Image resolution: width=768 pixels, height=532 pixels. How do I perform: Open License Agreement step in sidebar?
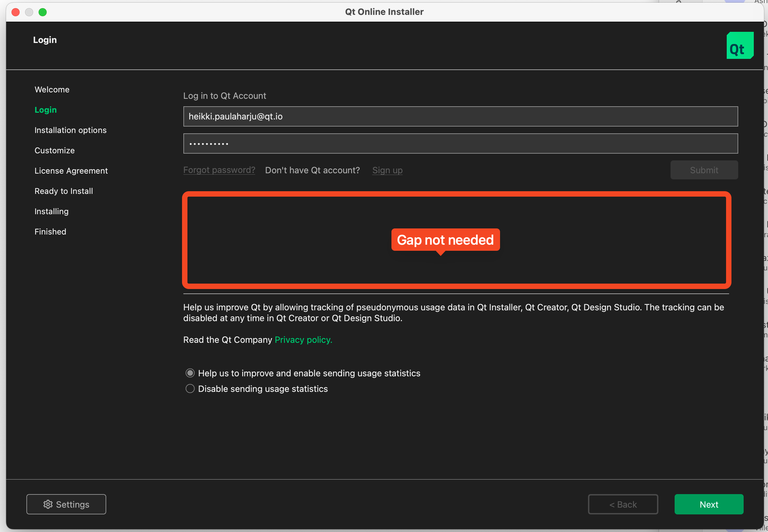pyautogui.click(x=71, y=171)
